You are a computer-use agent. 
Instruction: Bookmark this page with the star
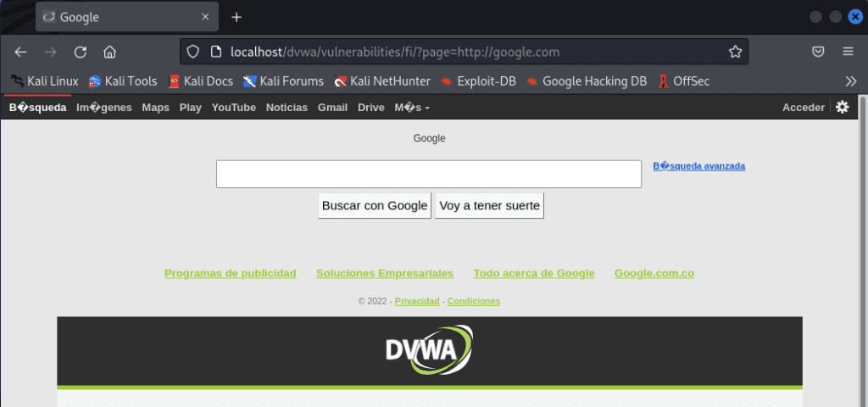735,52
